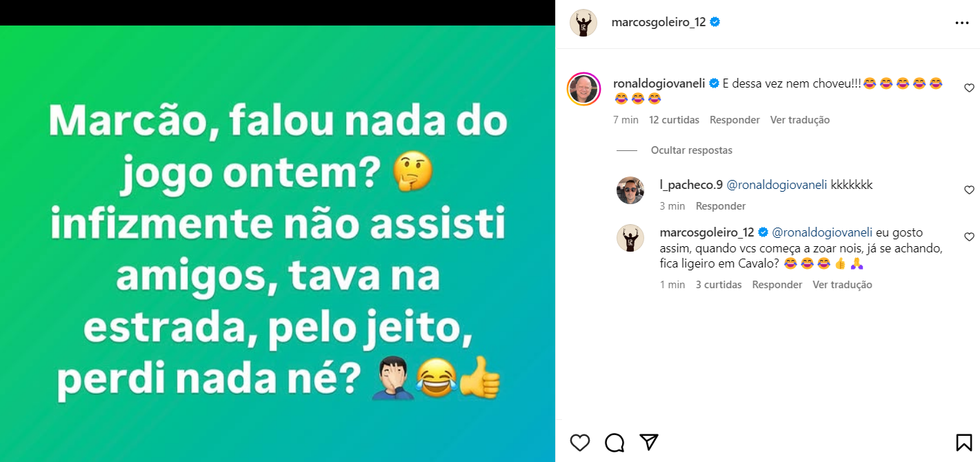Image resolution: width=980 pixels, height=462 pixels.
Task: Translate marcosgoleiro_12's reply via Ver tradução
Action: coord(842,285)
